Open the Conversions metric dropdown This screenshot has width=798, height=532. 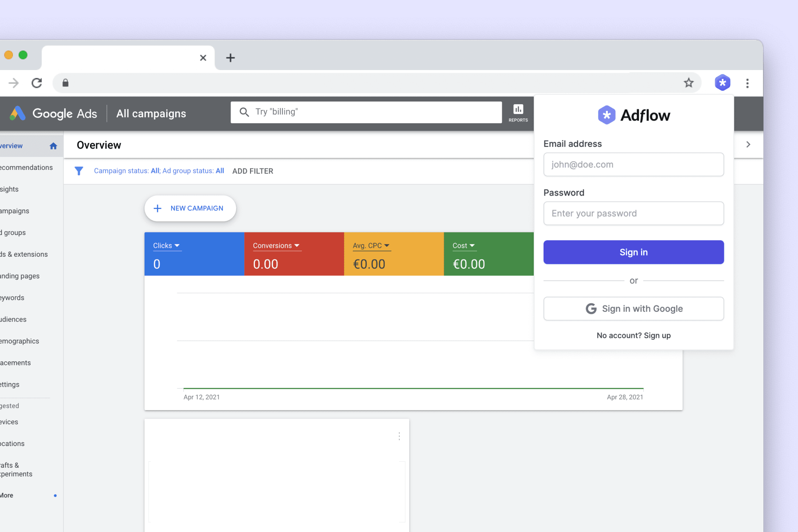(276, 246)
